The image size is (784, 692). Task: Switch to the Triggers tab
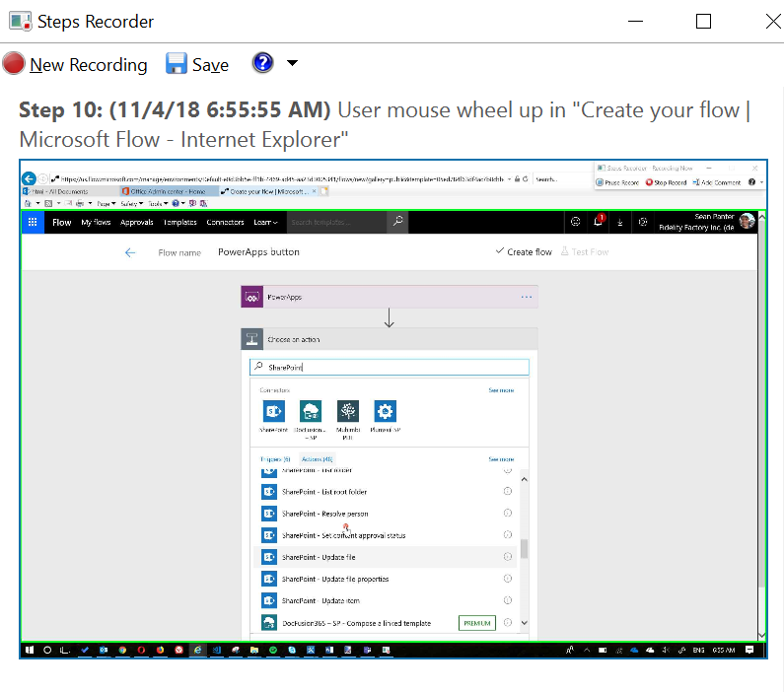click(275, 459)
